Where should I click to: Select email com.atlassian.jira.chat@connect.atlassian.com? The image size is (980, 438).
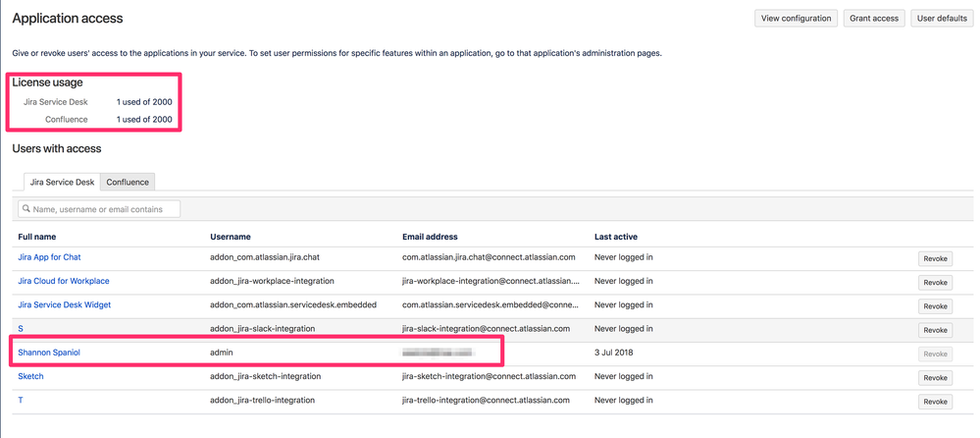point(489,257)
